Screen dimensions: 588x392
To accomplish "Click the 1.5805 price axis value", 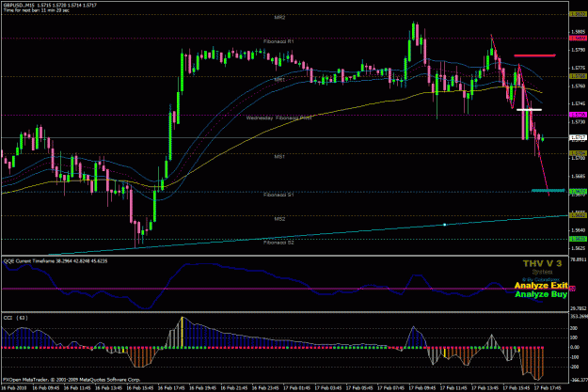I will (578, 32).
